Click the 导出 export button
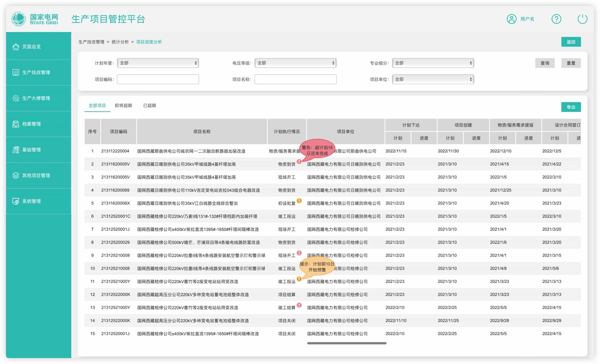The height and width of the screenshot is (364, 600). 571,107
